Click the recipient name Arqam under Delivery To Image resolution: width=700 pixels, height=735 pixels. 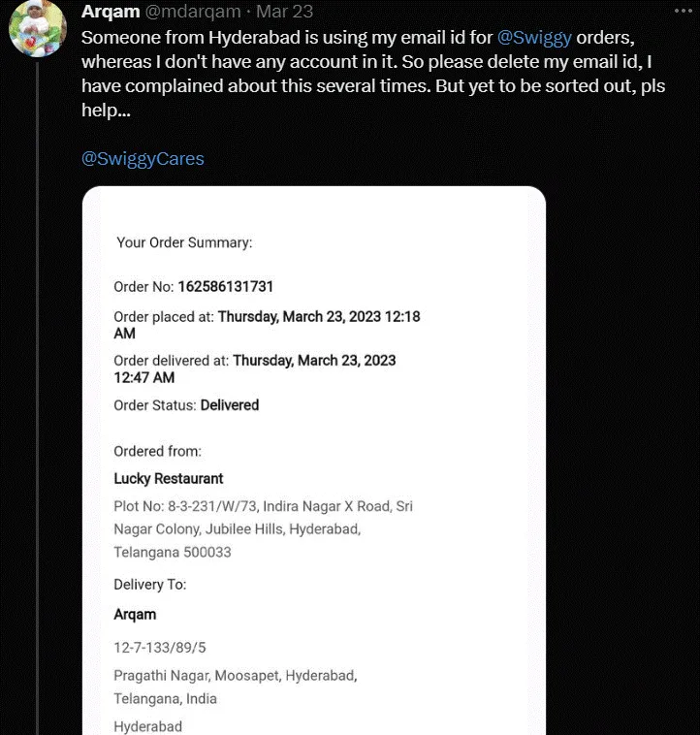click(135, 615)
